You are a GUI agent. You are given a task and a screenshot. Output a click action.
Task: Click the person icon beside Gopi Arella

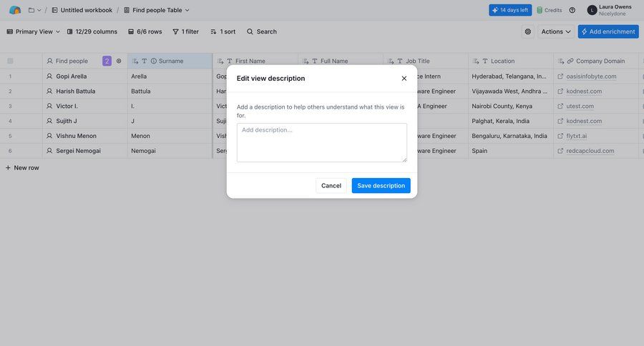click(x=49, y=76)
